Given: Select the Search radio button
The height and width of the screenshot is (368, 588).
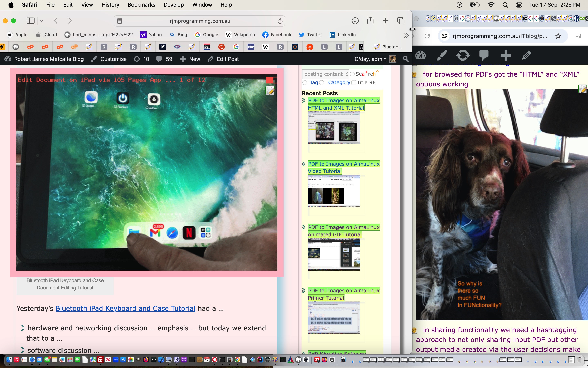Looking at the screenshot, I should point(352,74).
